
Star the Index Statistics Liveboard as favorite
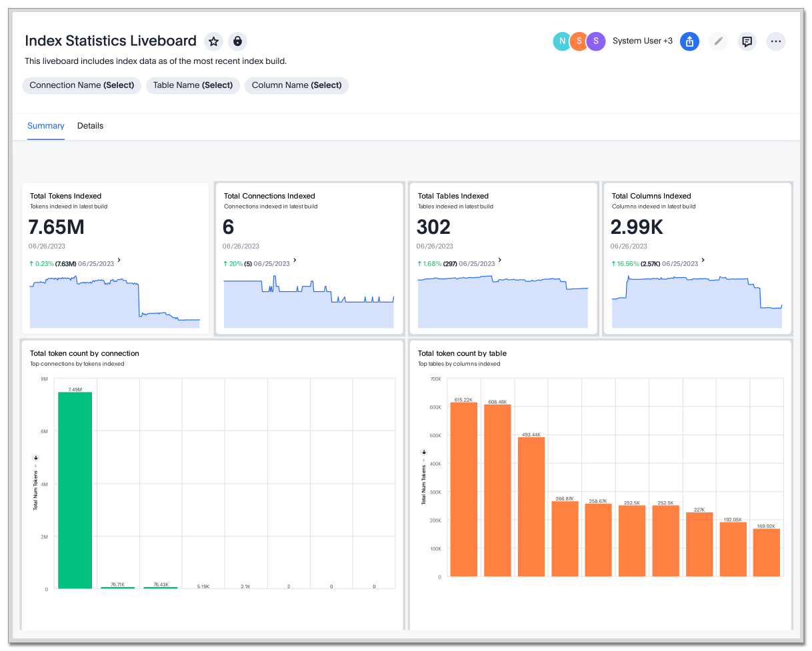pos(213,41)
